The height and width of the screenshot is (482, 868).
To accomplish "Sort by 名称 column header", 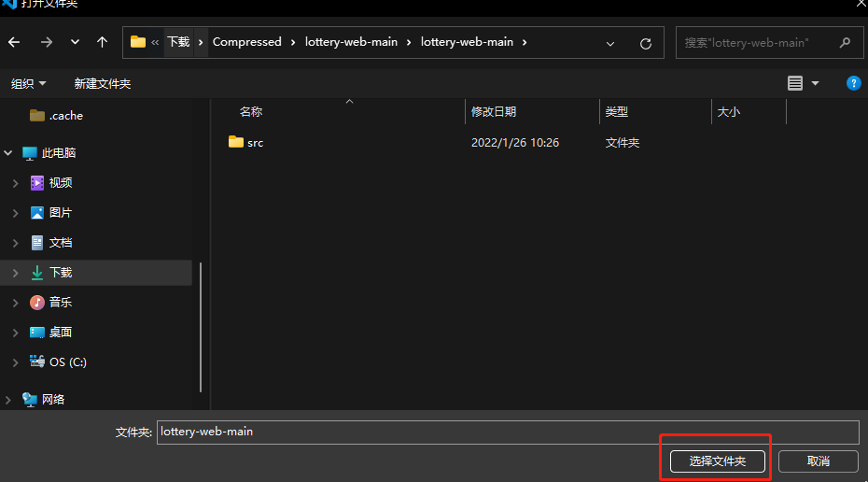I will 251,112.
